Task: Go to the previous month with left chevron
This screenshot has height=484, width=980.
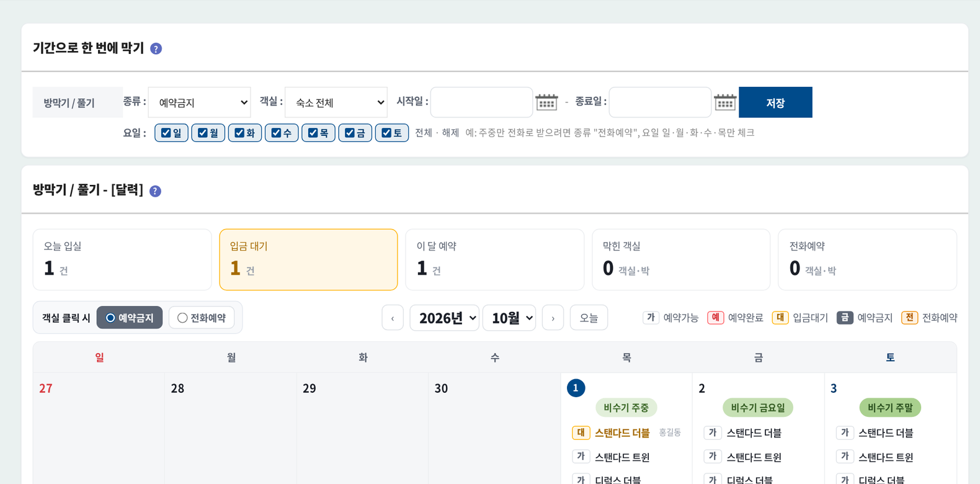Action: pyautogui.click(x=393, y=318)
